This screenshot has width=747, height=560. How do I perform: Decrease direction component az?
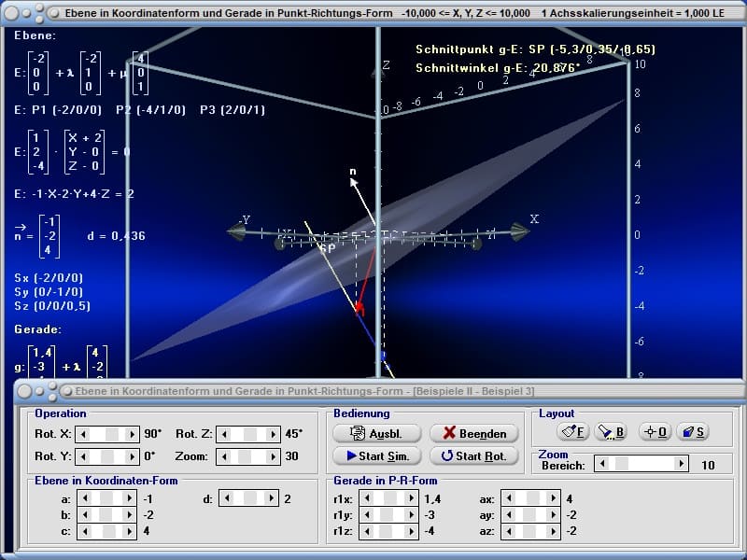pos(509,531)
